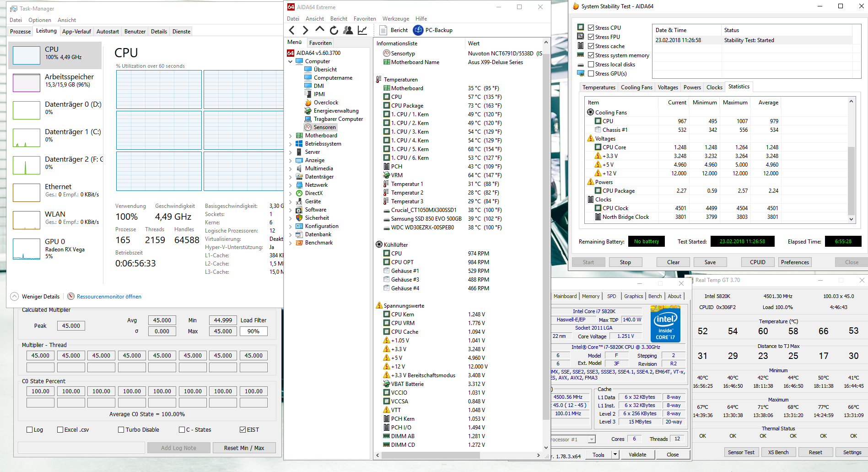The image size is (868, 472).
Task: Launch PC-Backup from AIDA64 toolbar
Action: [x=433, y=30]
